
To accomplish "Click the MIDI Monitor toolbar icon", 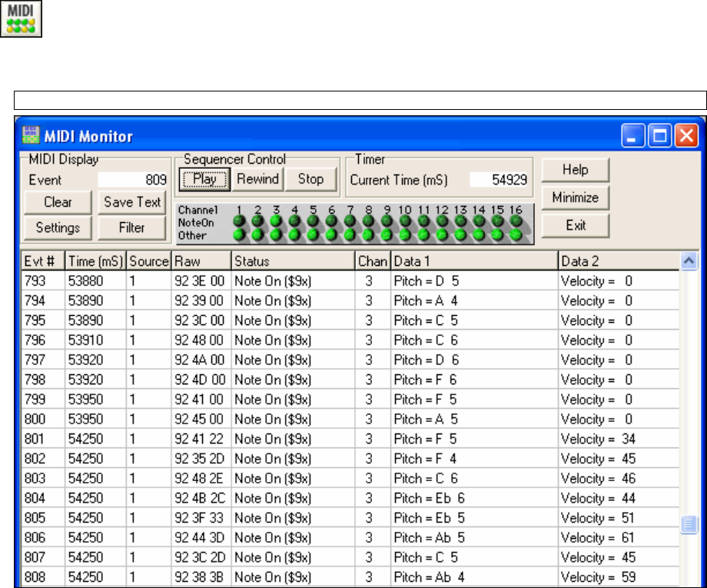I will (x=22, y=18).
